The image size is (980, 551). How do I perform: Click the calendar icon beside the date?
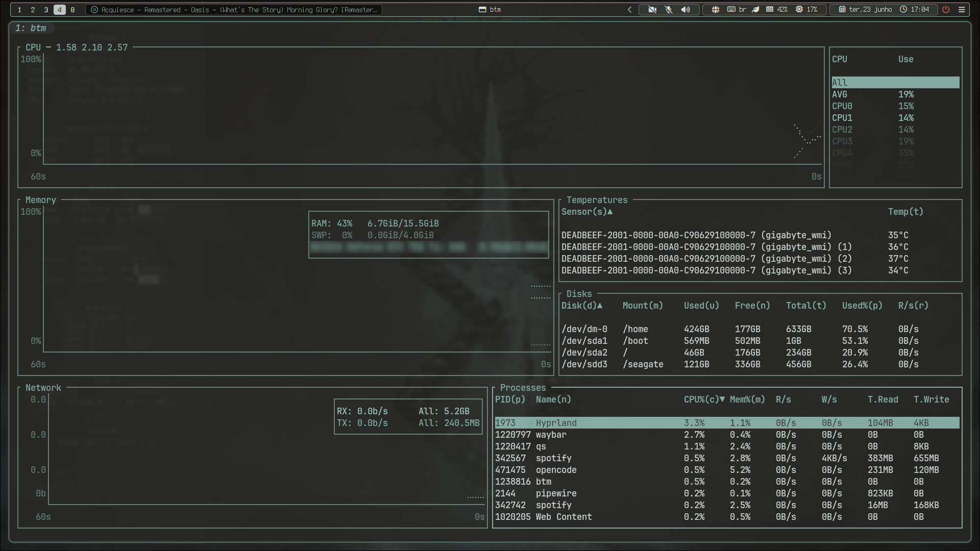click(842, 10)
